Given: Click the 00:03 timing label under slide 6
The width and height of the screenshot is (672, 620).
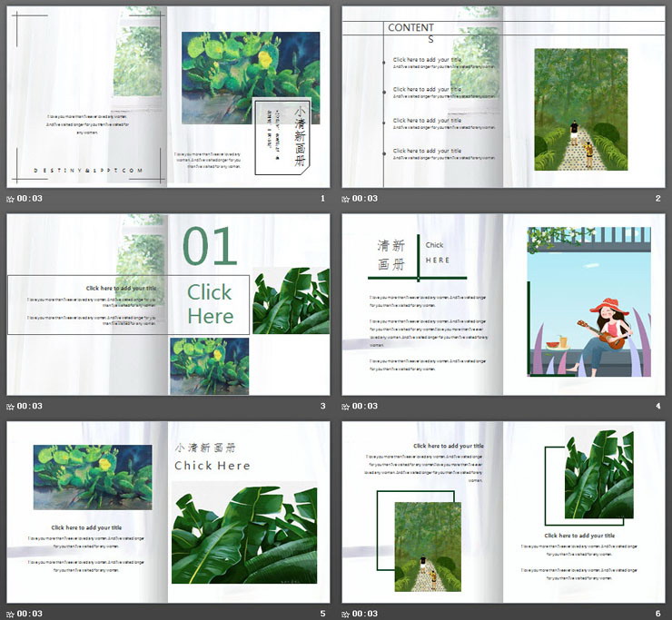Looking at the screenshot, I should pyautogui.click(x=365, y=615).
